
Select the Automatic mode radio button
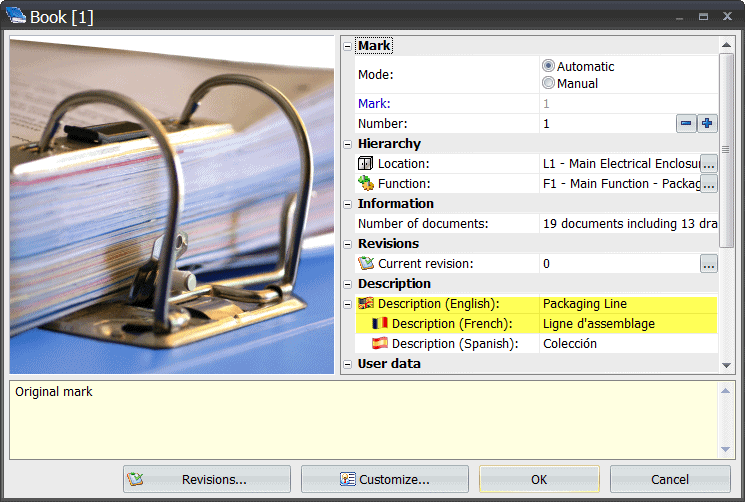(x=548, y=66)
